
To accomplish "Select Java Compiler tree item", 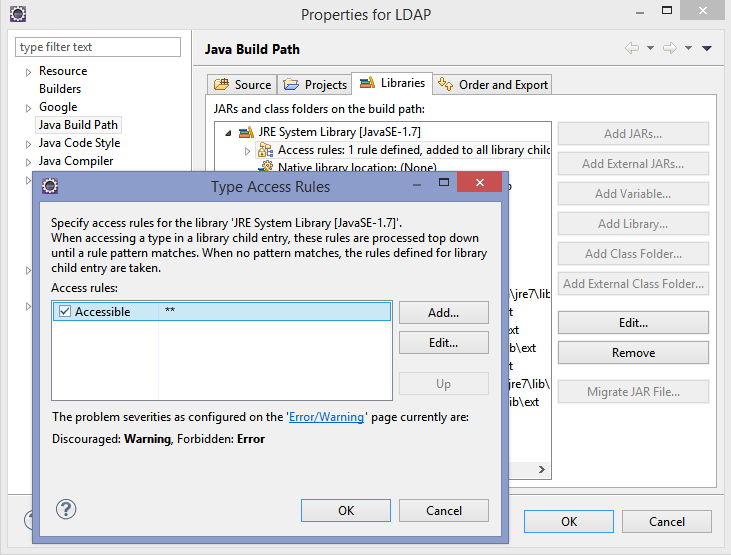I will click(x=76, y=161).
